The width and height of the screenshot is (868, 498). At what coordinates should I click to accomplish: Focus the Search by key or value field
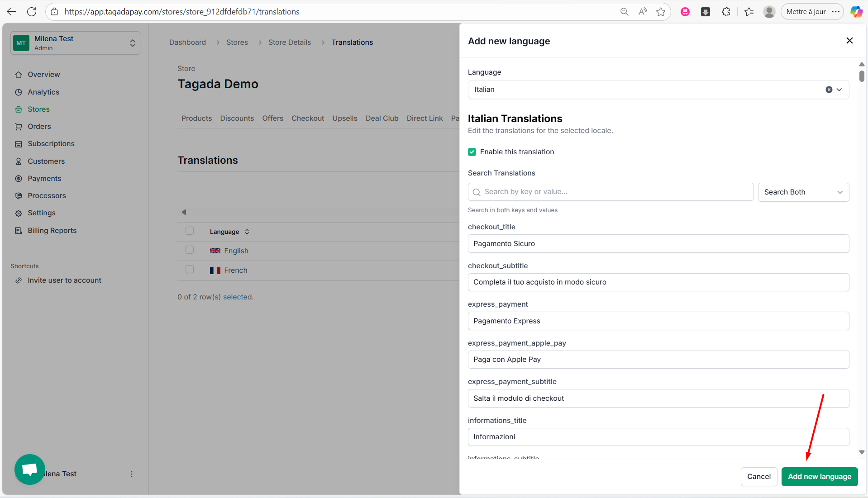610,192
